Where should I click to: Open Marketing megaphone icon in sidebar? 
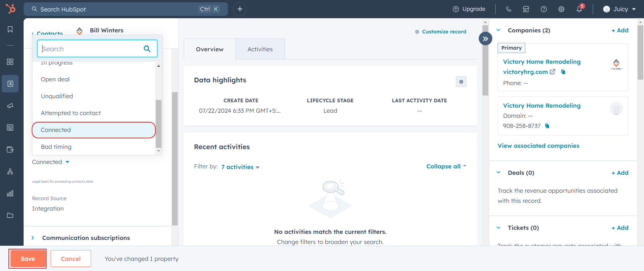10,106
